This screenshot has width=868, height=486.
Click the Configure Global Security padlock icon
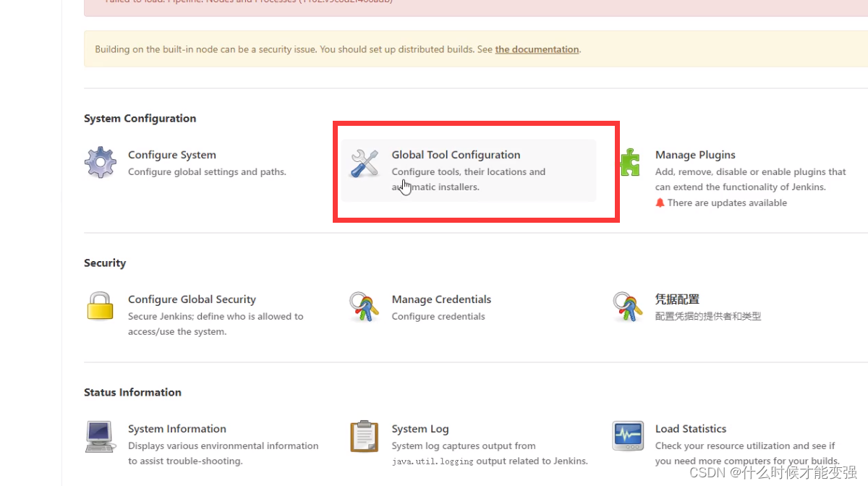pos(101,306)
